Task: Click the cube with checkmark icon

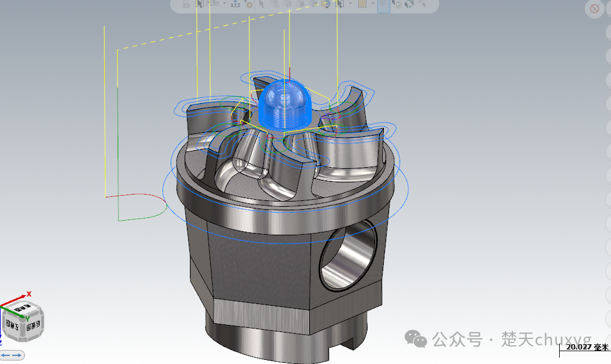Action: 275,4
